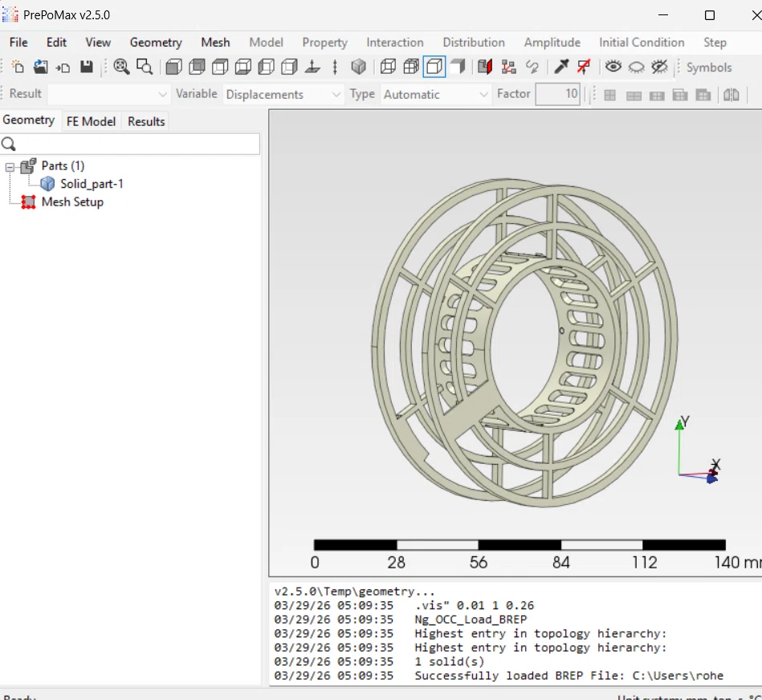Click the New file toolbar icon
Viewport: 762px width, 700px height.
coord(18,67)
